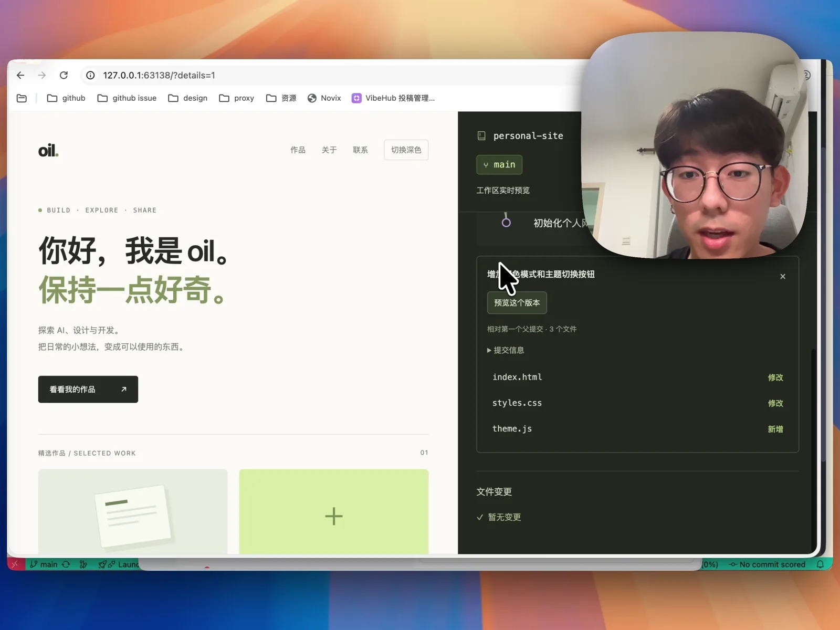Go to the 关于 nav link

coord(329,150)
